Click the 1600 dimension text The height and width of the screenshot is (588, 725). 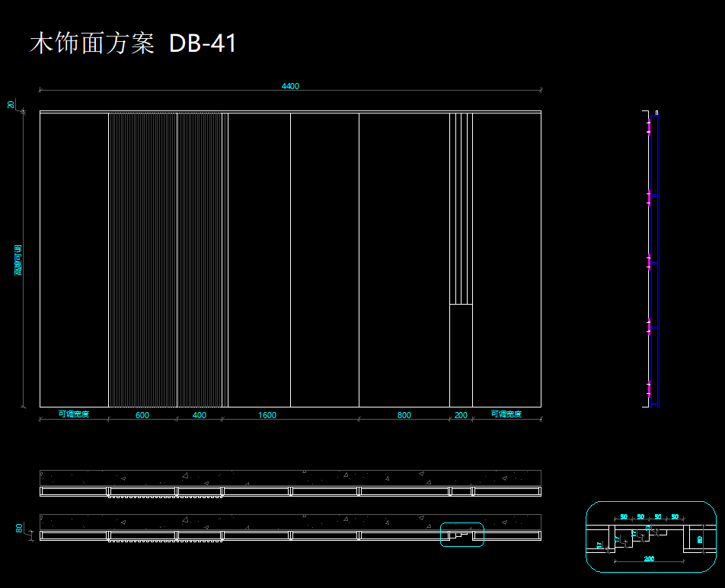click(267, 415)
